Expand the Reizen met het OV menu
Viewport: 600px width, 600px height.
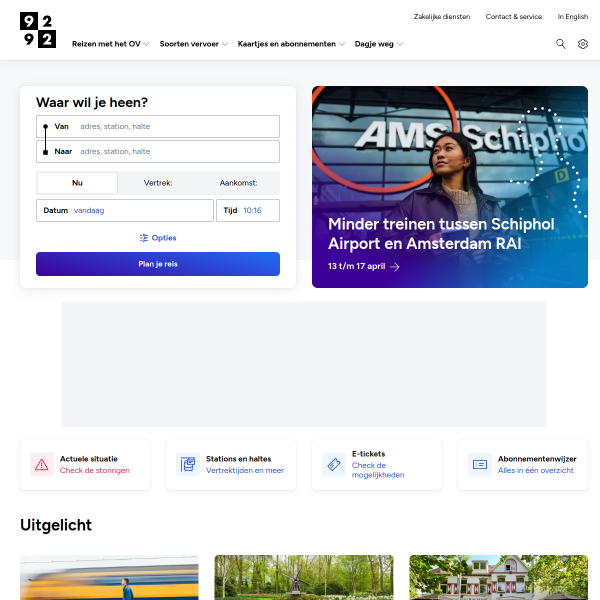tap(111, 44)
